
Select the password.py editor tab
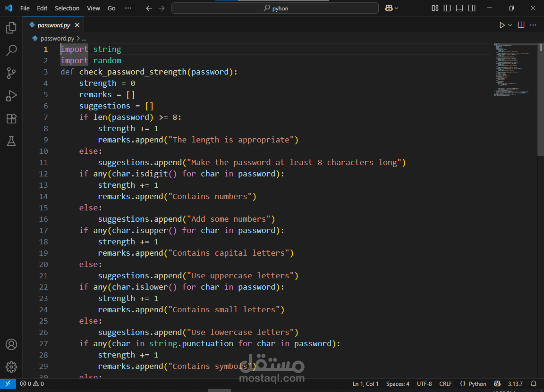(53, 25)
